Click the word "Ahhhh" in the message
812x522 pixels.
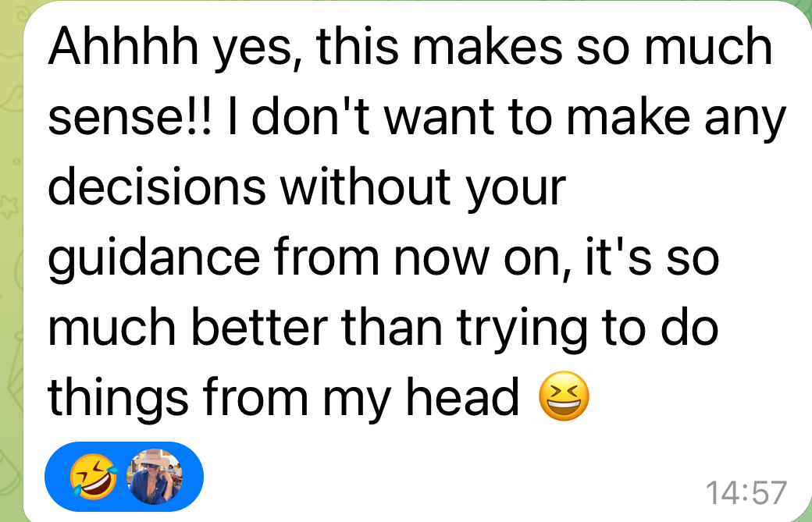pyautogui.click(x=123, y=47)
